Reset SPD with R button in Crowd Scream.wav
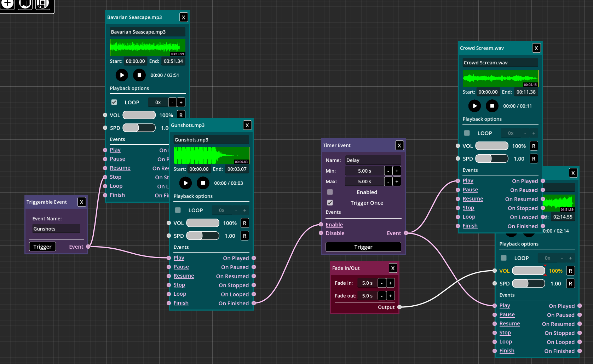 534,159
